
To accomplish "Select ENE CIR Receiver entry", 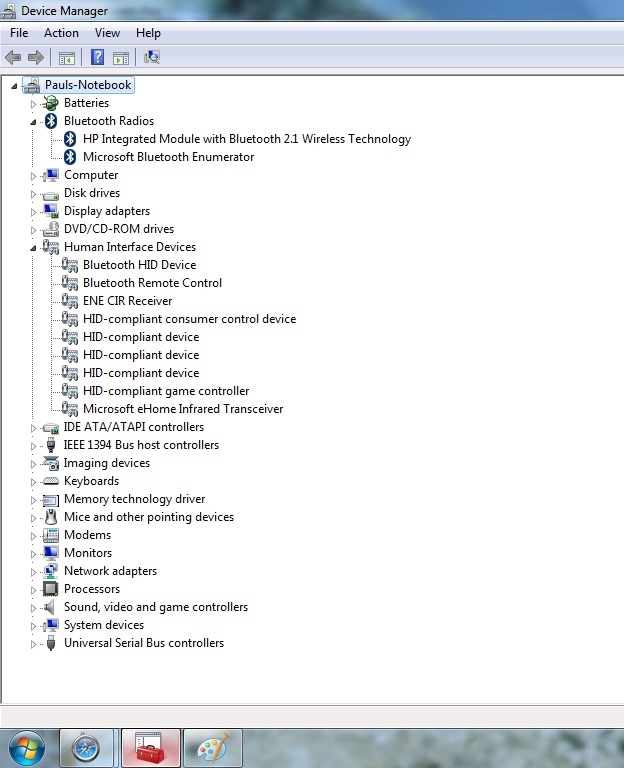I will (x=127, y=301).
